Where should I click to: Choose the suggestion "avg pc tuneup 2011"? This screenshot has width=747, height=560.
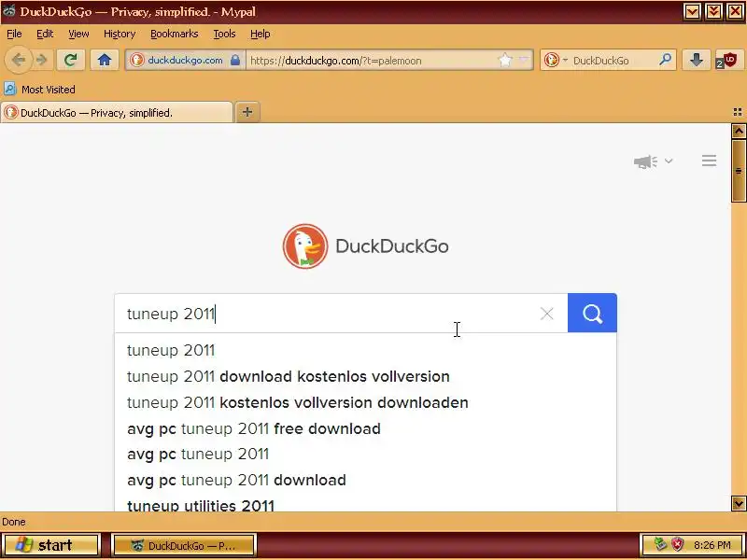pyautogui.click(x=365, y=455)
